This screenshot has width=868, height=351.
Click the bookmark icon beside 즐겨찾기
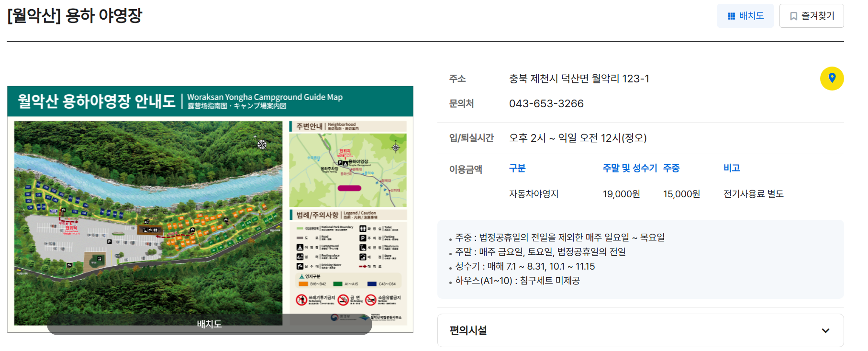793,16
